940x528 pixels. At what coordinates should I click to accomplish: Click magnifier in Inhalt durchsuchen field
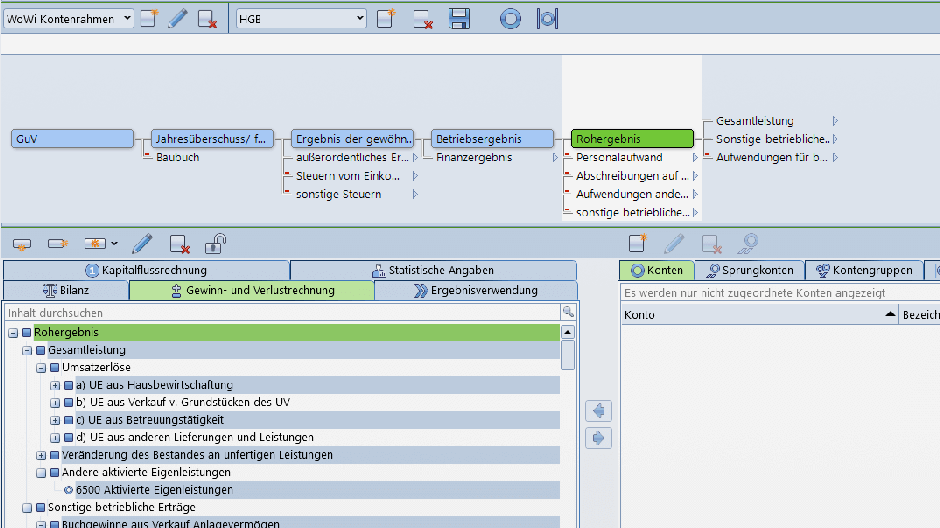[568, 312]
